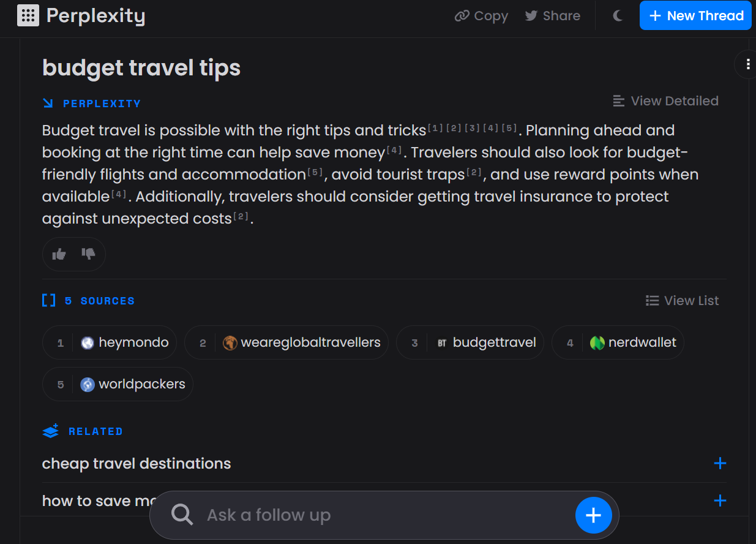Submit follow up with blue plus button
This screenshot has width=756, height=544.
coord(593,515)
